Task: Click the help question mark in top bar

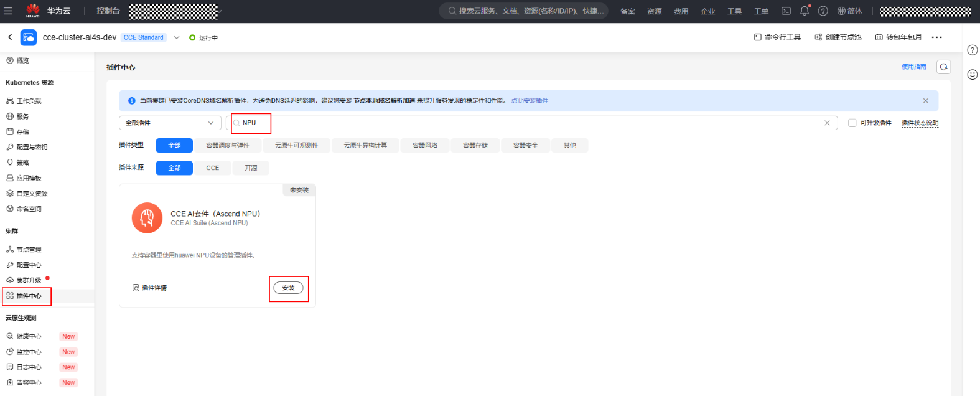Action: coord(823,11)
